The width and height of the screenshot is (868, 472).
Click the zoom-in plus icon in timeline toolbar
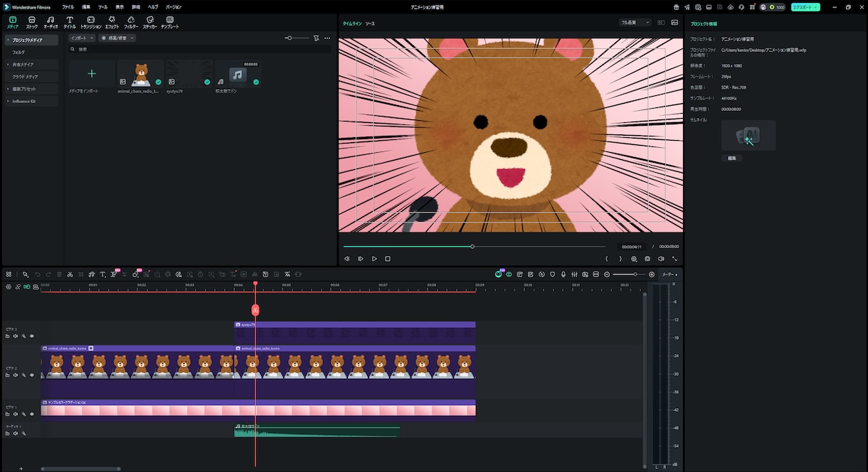pyautogui.click(x=652, y=274)
